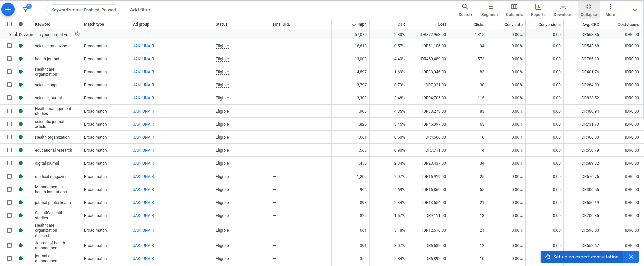
Task: Click the Cost / conv. column header
Action: point(628,24)
